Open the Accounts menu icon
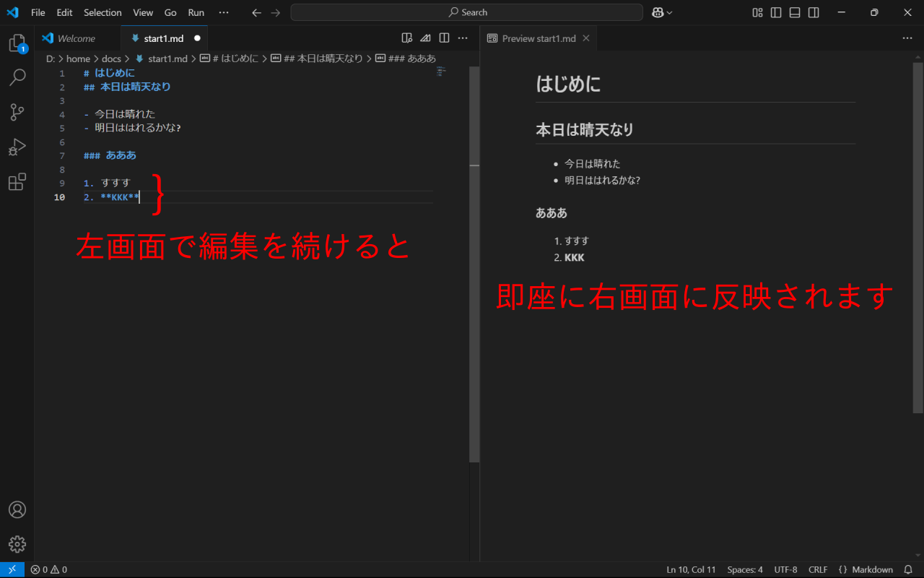Viewport: 924px width, 578px height. click(17, 509)
